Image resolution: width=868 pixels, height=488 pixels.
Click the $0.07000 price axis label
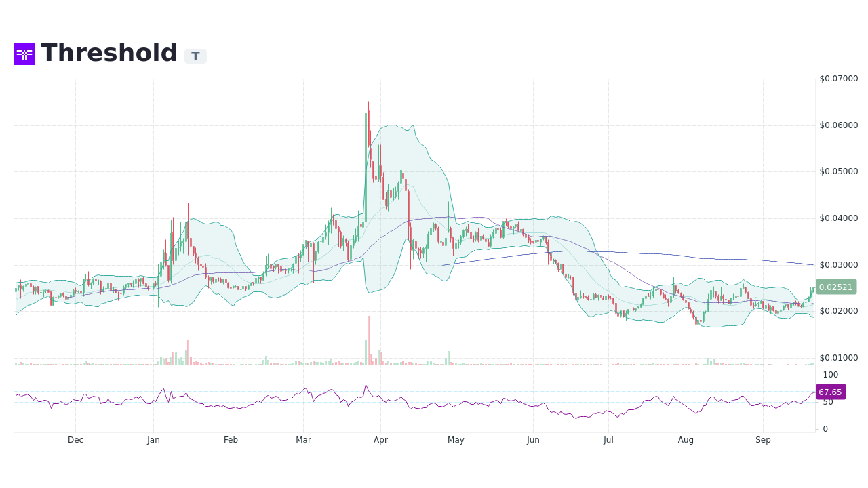[839, 79]
